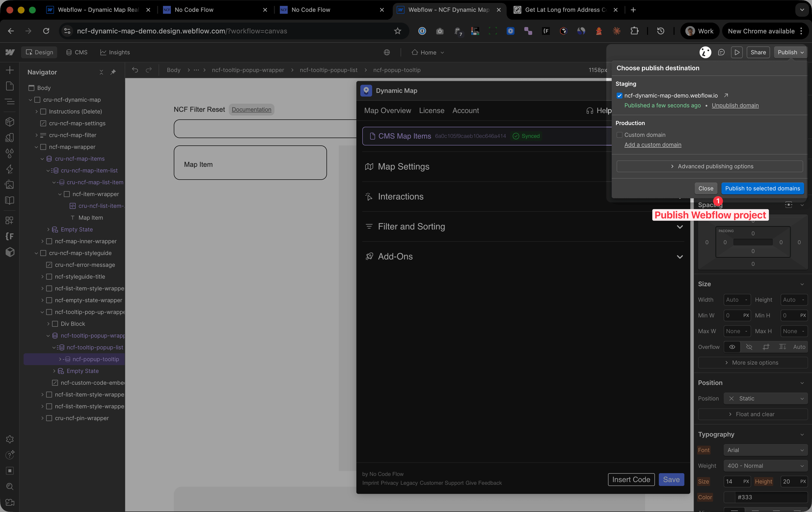Click the Close button in publish dialog
The width and height of the screenshot is (812, 512).
click(706, 188)
